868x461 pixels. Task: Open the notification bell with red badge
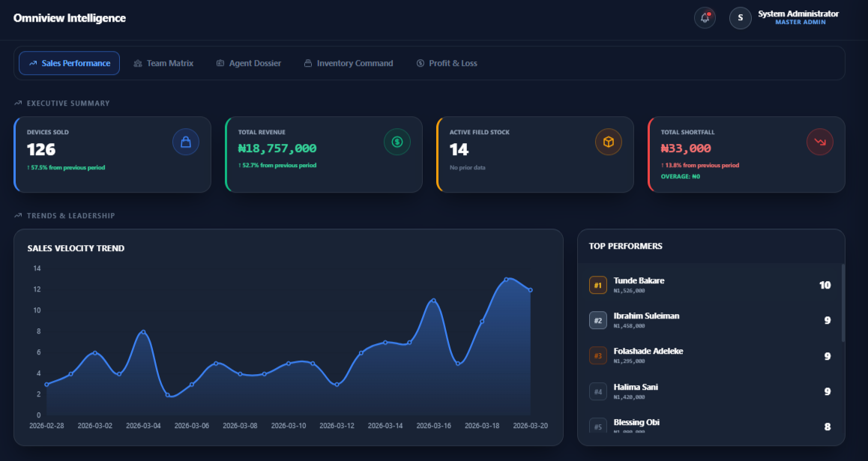click(705, 17)
